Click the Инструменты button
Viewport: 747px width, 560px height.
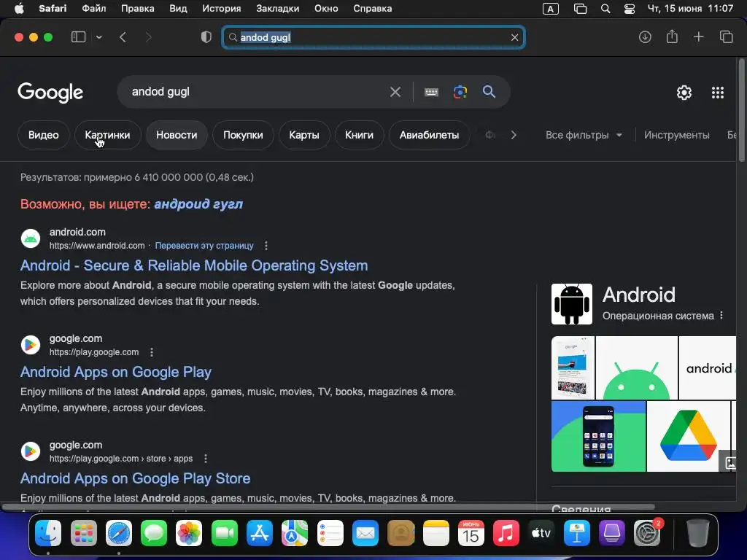[676, 135]
